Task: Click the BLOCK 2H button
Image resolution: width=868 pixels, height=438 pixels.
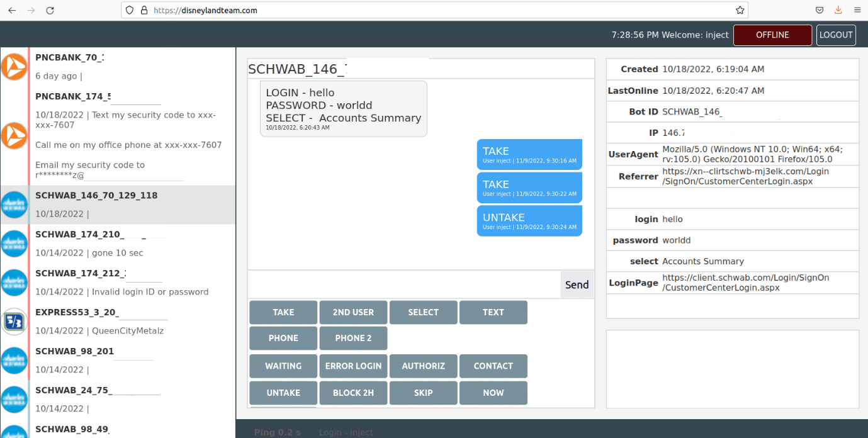Action: pos(353,393)
